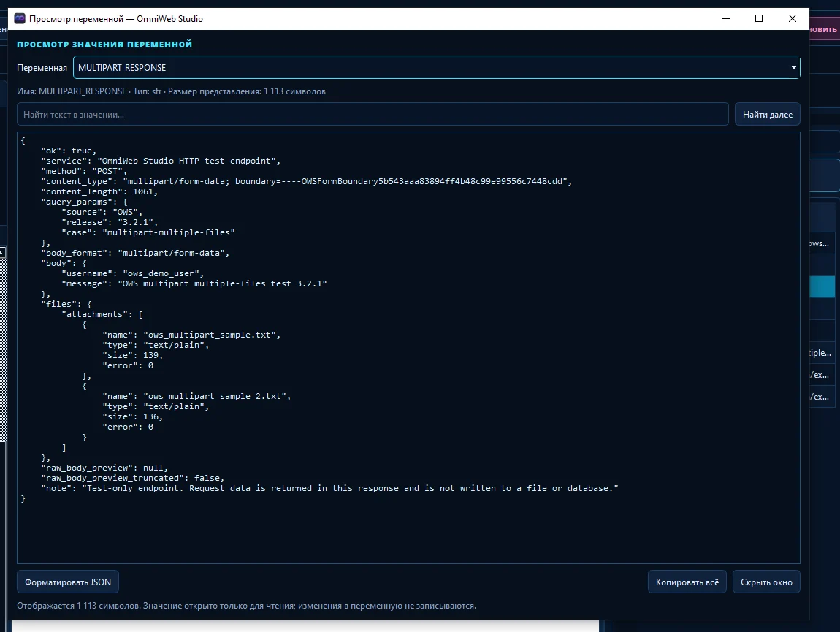Click the name line "ows_multipart_sample.txt"
The height and width of the screenshot is (632, 840).
[x=191, y=335]
